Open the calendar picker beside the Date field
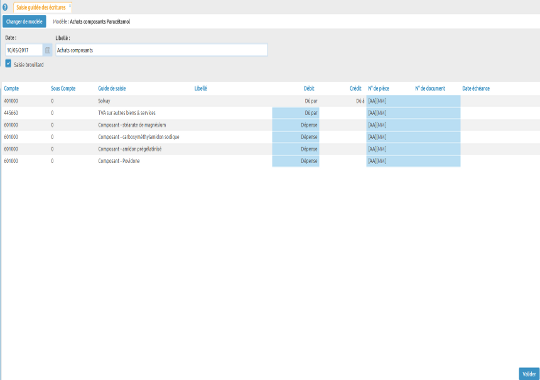Image resolution: width=540 pixels, height=380 pixels. (x=48, y=50)
